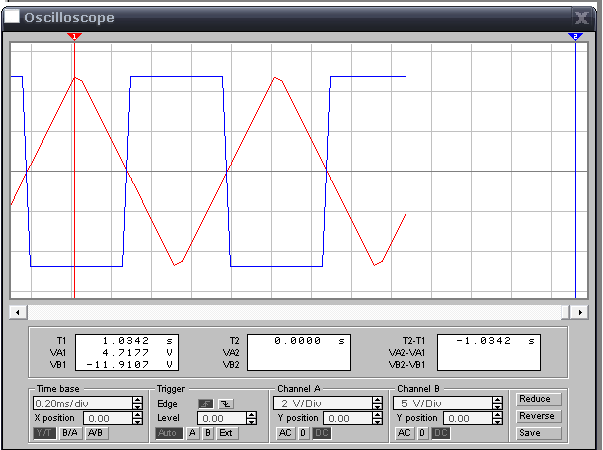Set Channel A coupling to AC

pyautogui.click(x=284, y=433)
